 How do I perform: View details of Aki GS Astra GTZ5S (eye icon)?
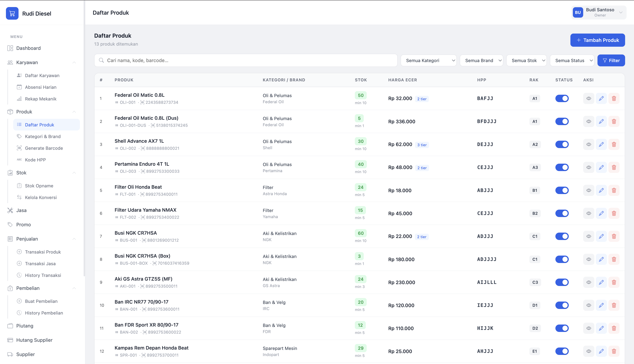[589, 282]
